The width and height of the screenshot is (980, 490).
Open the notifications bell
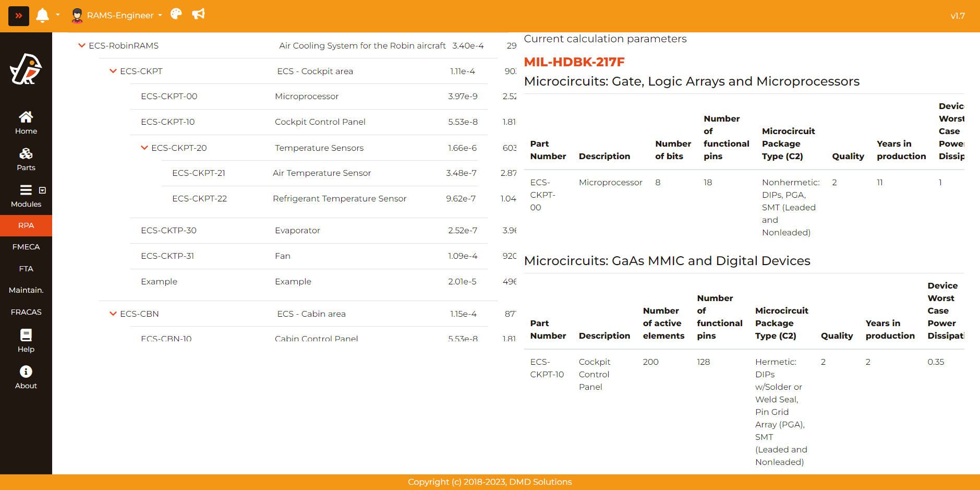[x=43, y=15]
